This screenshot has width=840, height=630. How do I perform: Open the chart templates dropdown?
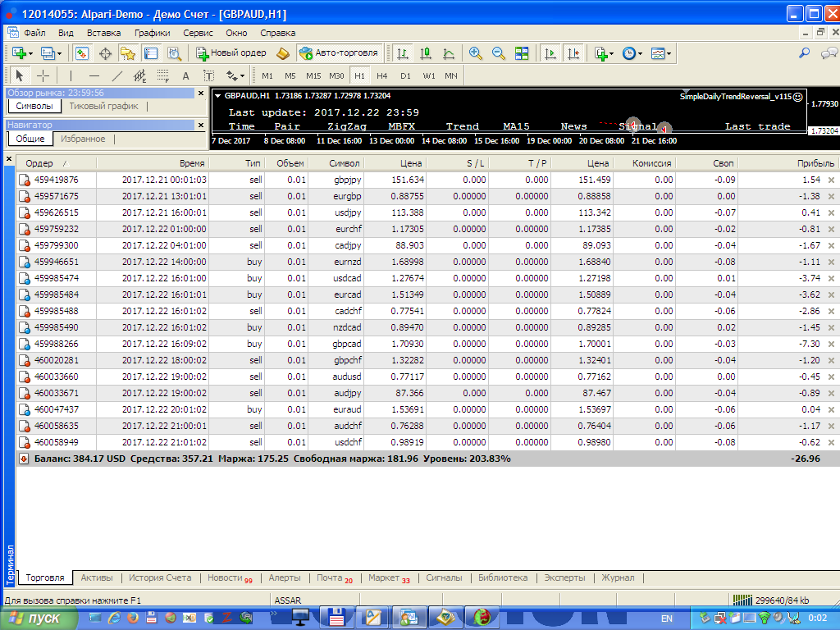[661, 53]
